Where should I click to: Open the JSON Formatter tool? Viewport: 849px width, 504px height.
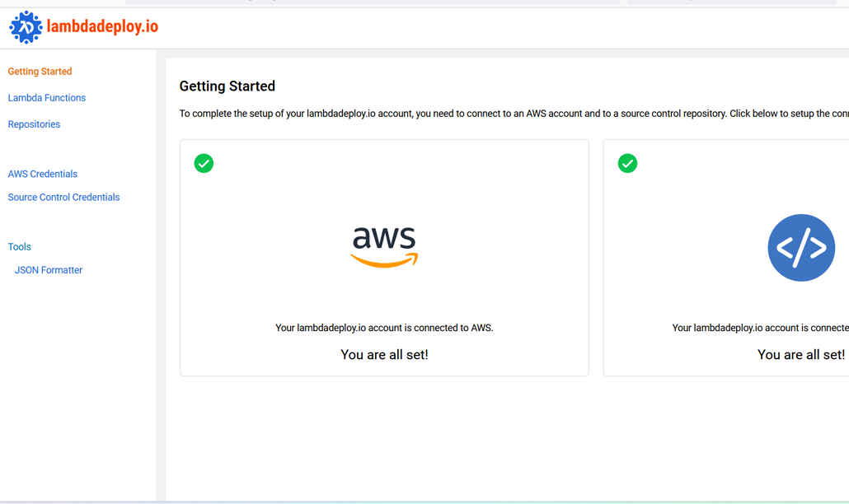click(49, 270)
